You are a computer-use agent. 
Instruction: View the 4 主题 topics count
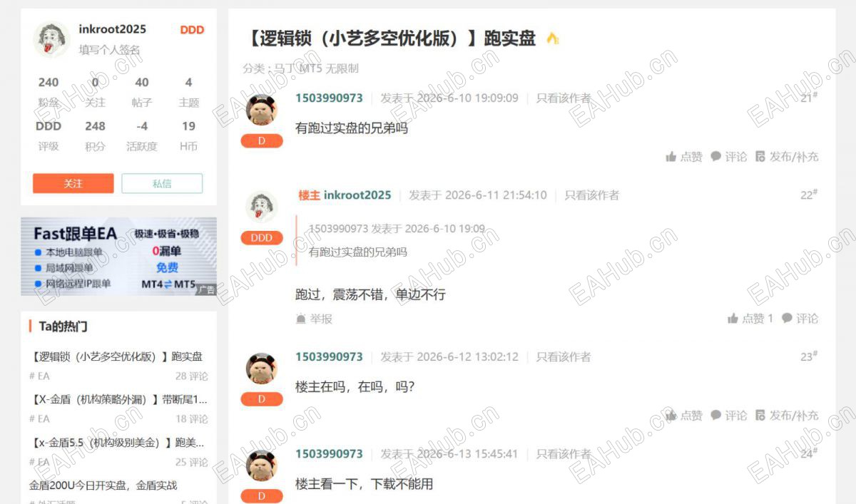[x=188, y=92]
